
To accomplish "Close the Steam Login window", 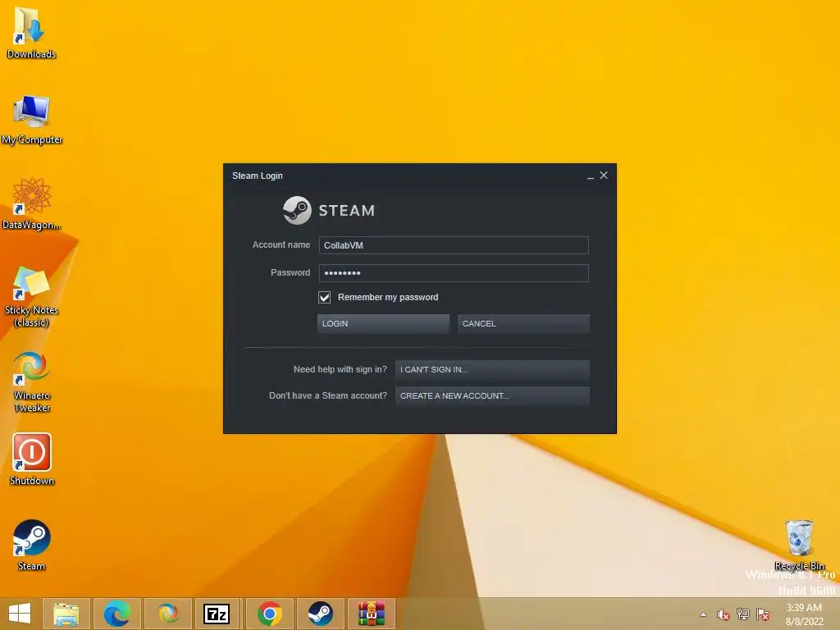I will [x=604, y=176].
